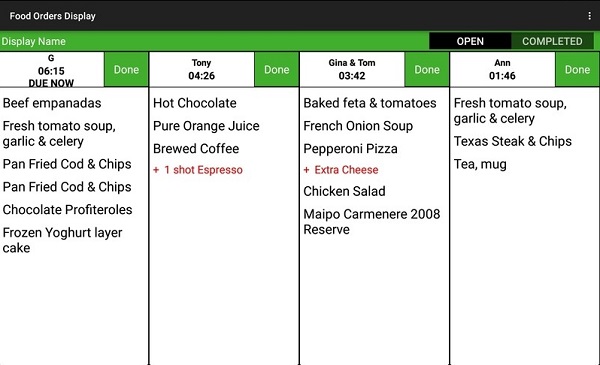
Task: Tap the Extra Cheese modifier line
Action: (x=341, y=170)
